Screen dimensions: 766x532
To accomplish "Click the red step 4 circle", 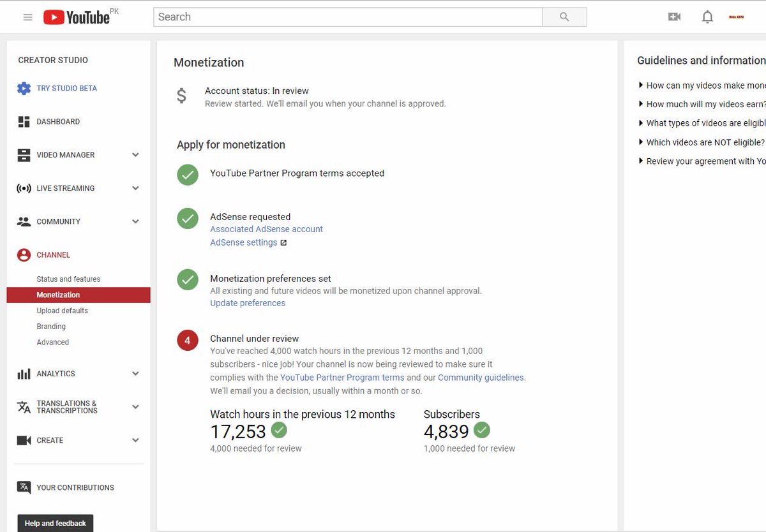I will 188,341.
